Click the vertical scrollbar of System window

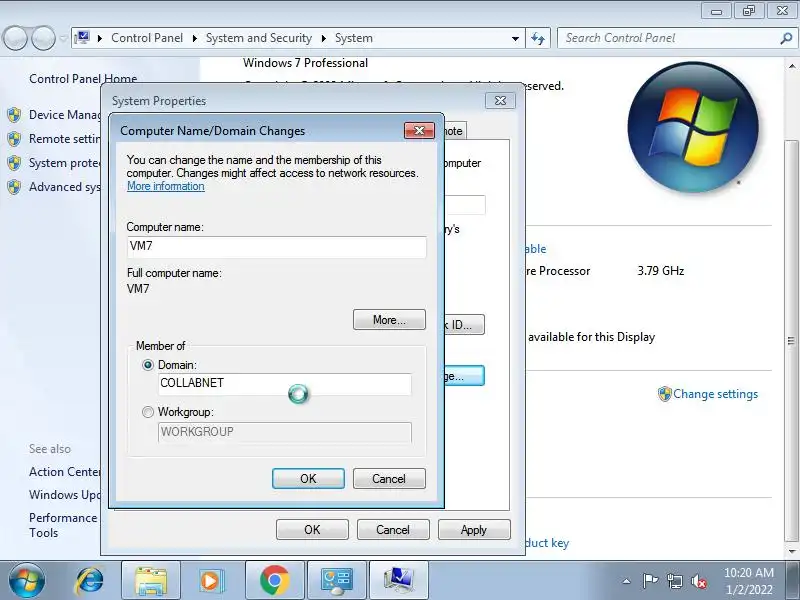coord(791,341)
